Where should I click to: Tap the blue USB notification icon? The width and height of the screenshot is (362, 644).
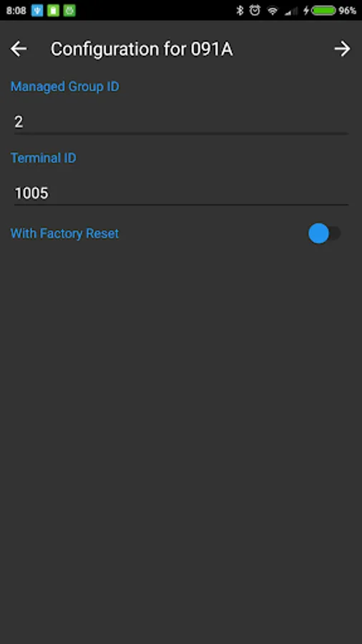pyautogui.click(x=37, y=11)
